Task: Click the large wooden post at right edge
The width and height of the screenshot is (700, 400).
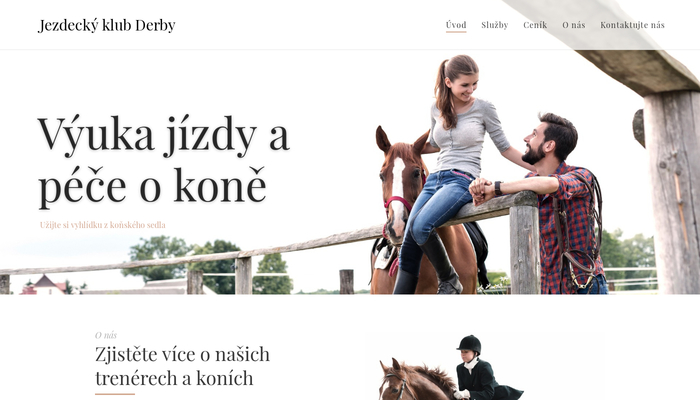Action: point(671,192)
